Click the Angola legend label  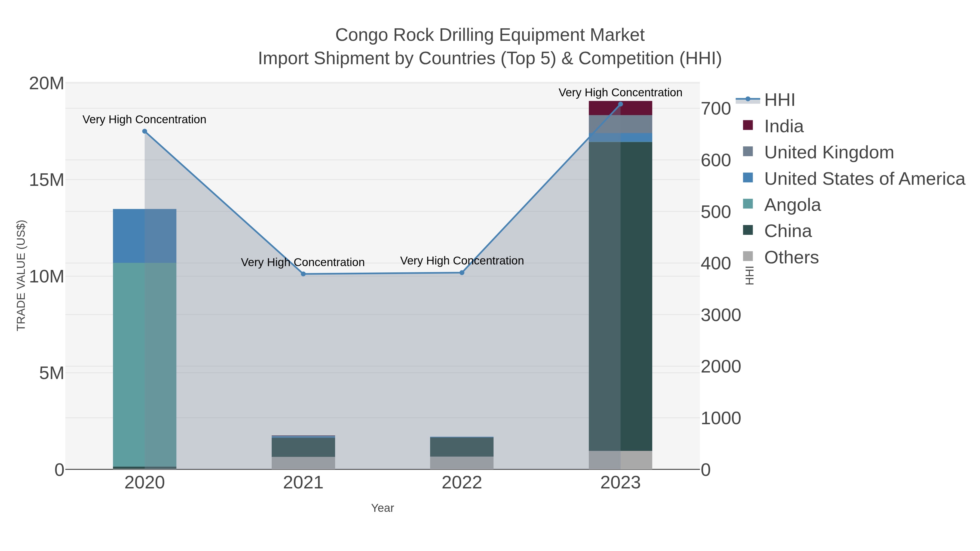click(x=792, y=205)
